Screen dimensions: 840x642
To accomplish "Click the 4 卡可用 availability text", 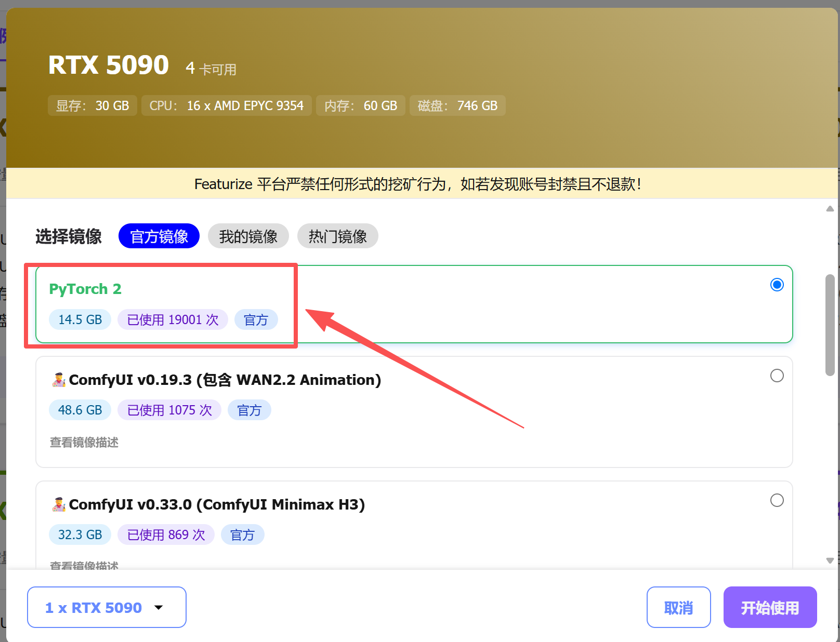I will click(x=211, y=69).
